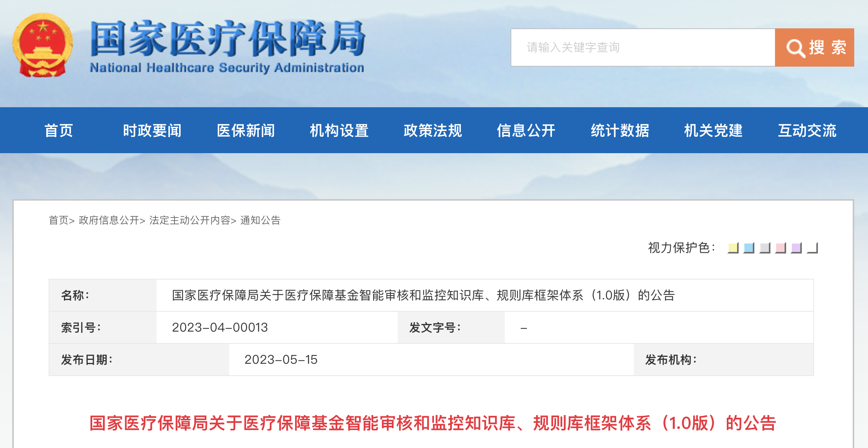Go to 互动交流 section
The width and height of the screenshot is (868, 448).
(807, 131)
